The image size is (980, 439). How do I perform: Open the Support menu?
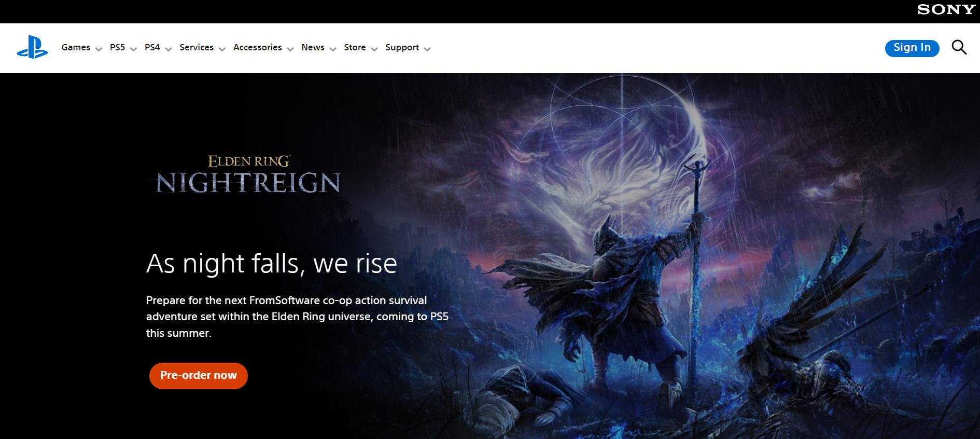click(402, 48)
